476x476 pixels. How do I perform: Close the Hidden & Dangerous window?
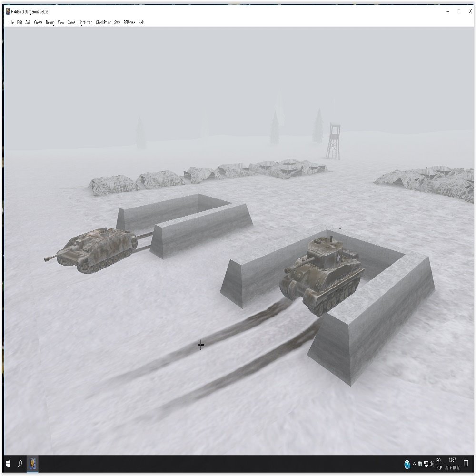pyautogui.click(x=470, y=11)
